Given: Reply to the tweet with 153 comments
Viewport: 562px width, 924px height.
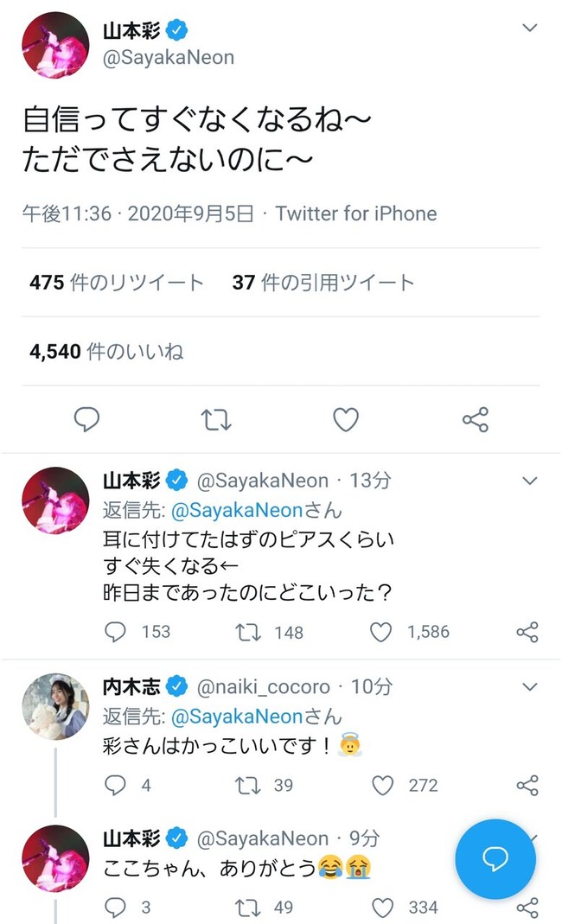Looking at the screenshot, I should click(x=115, y=632).
